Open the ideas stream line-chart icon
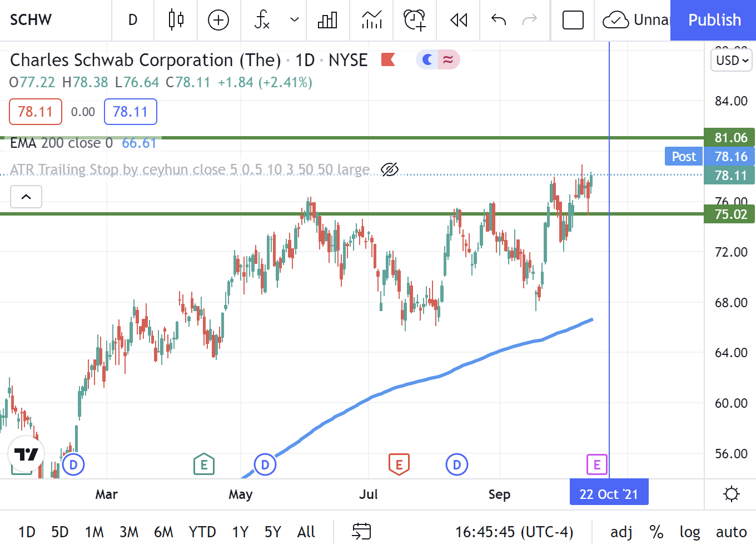This screenshot has width=756, height=550. pyautogui.click(x=371, y=20)
